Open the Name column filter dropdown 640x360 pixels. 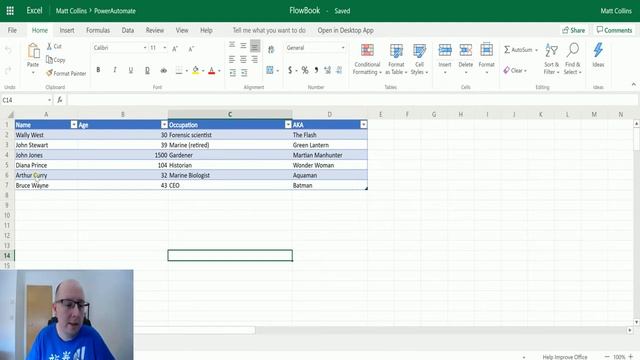74,125
